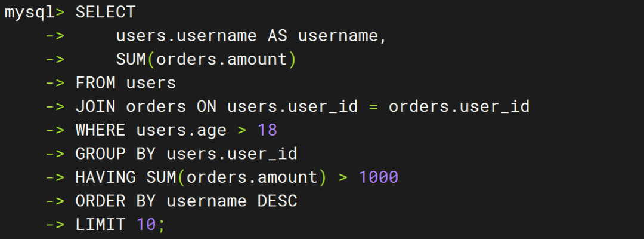Image resolution: width=644 pixels, height=239 pixels.
Task: Click the JOIN keyword
Action: point(95,107)
